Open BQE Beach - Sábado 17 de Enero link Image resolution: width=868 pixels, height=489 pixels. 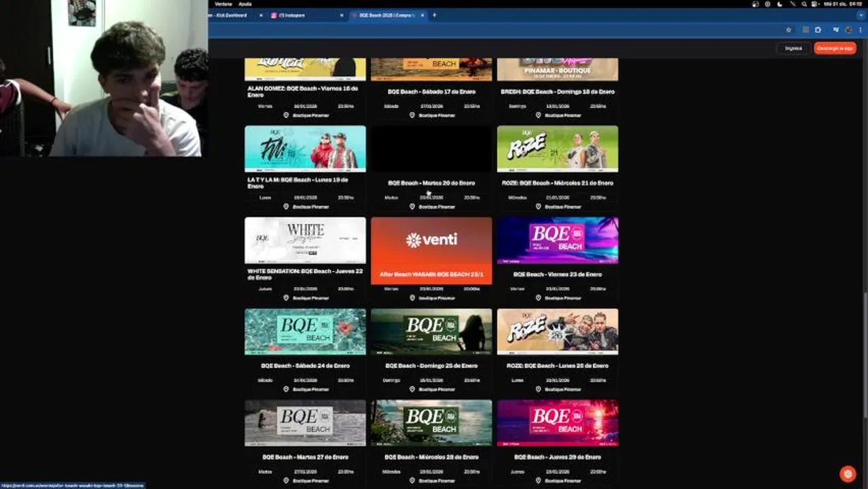click(431, 92)
